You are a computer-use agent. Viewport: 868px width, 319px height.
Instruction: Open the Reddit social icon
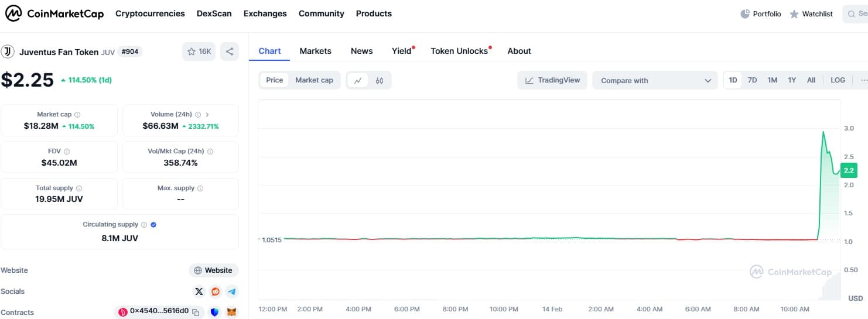coord(216,291)
